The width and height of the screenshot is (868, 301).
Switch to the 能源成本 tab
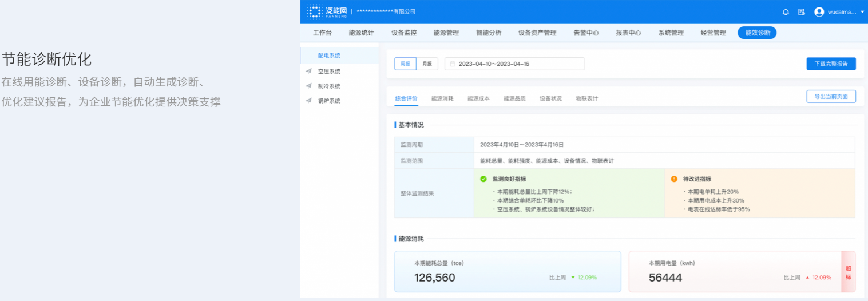coord(478,98)
